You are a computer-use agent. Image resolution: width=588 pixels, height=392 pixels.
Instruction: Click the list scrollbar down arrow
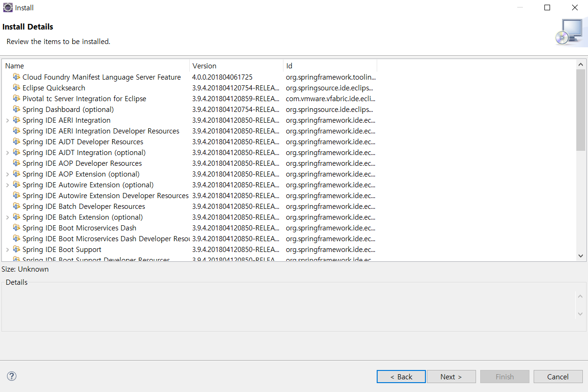point(581,256)
